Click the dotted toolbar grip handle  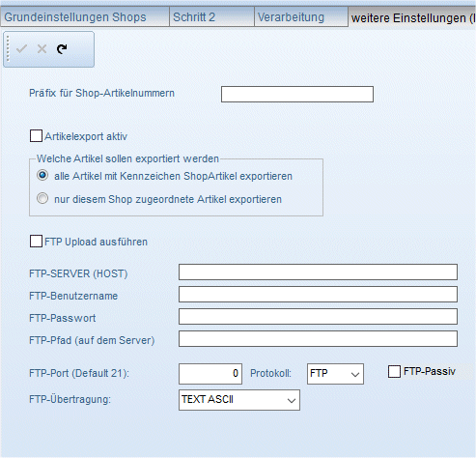[8, 48]
